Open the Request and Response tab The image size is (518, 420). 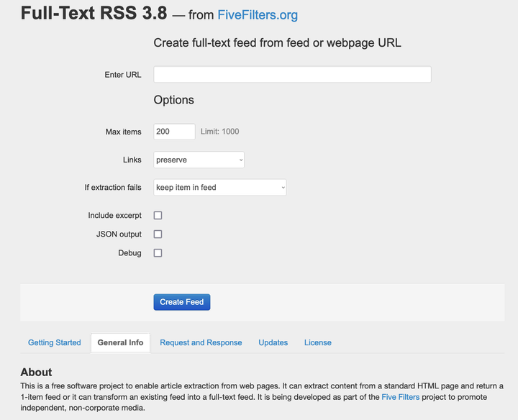[201, 342]
